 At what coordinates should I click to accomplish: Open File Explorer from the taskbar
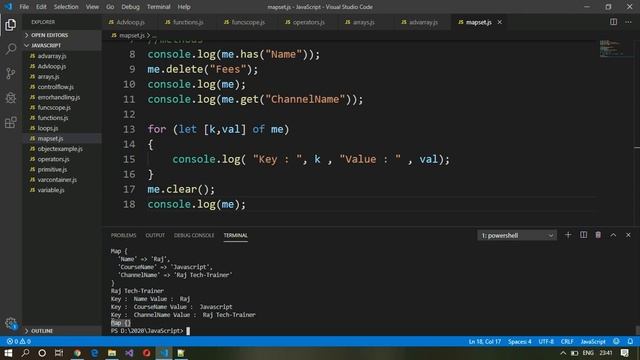click(x=111, y=353)
